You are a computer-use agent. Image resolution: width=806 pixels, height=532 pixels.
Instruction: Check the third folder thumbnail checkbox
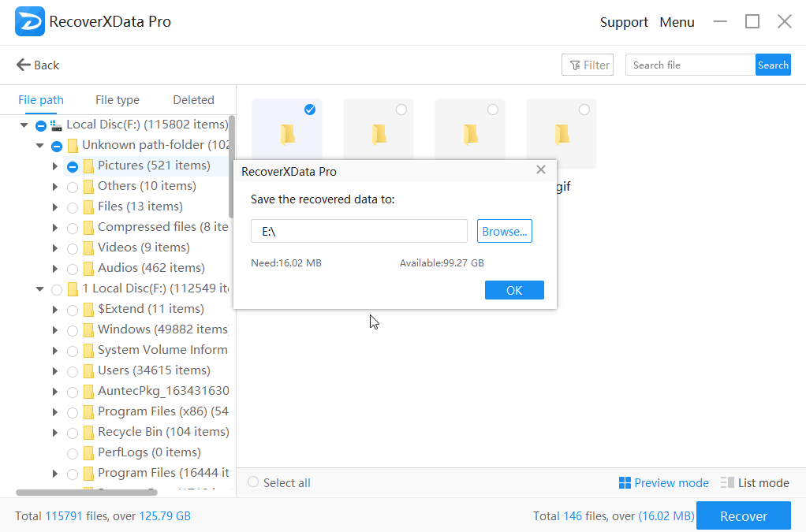(493, 110)
